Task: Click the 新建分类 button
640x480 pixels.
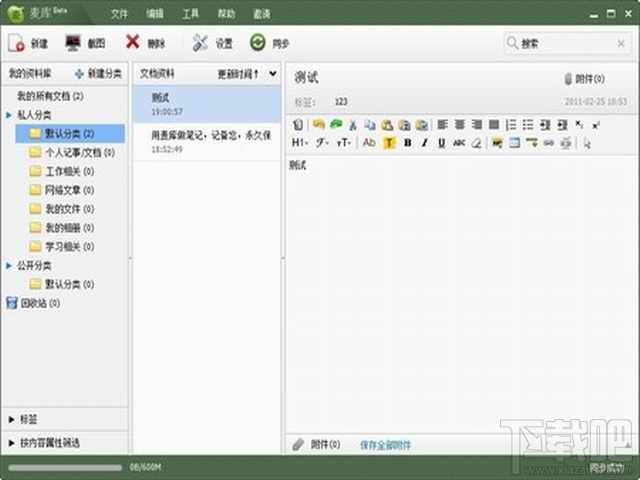Action: click(98, 73)
